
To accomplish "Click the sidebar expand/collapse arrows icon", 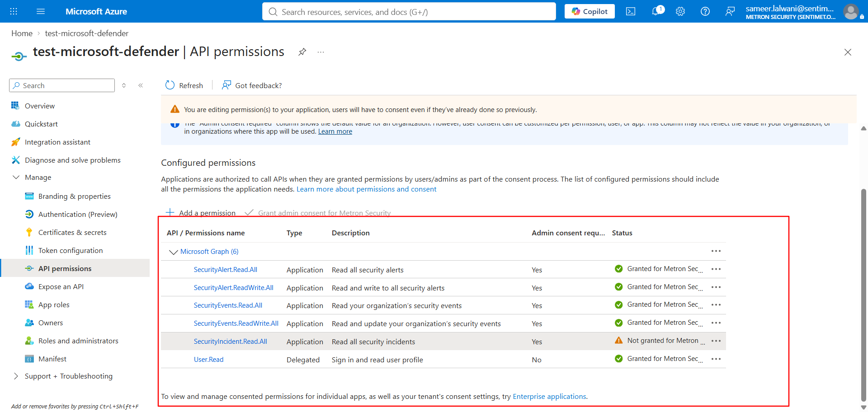I will coord(124,85).
